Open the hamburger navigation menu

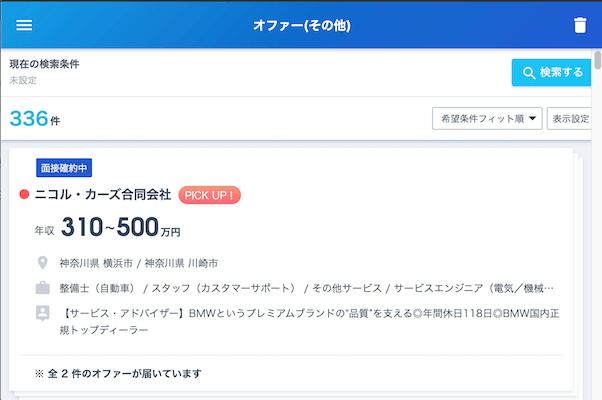pyautogui.click(x=24, y=25)
